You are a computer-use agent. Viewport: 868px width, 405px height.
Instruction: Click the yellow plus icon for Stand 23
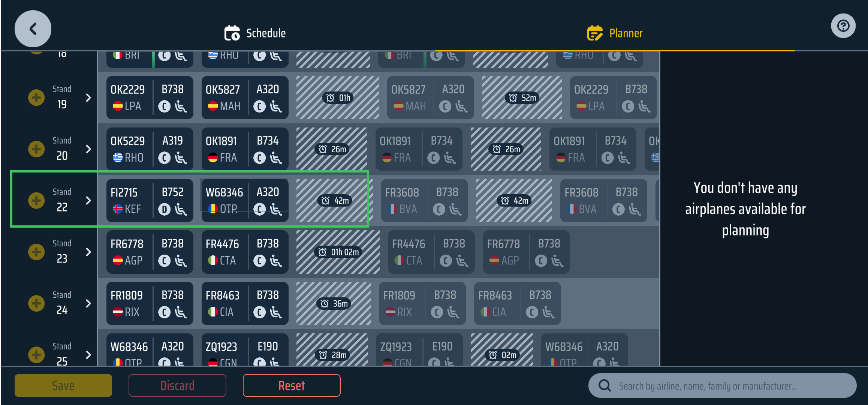36,252
